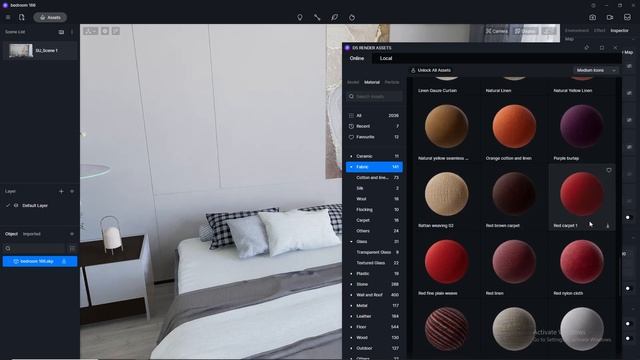Expand the Ceramic category arrow
The height and width of the screenshot is (360, 640).
(351, 156)
